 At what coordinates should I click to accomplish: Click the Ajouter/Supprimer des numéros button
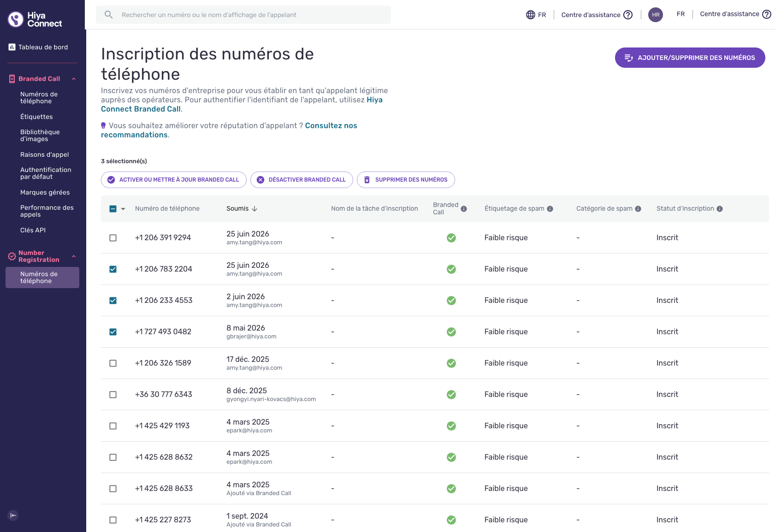click(690, 58)
